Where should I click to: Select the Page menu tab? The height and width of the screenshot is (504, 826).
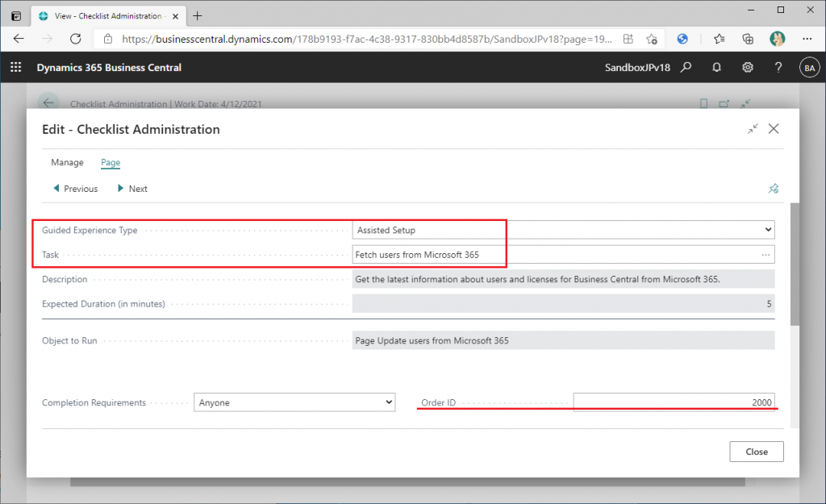click(x=111, y=162)
